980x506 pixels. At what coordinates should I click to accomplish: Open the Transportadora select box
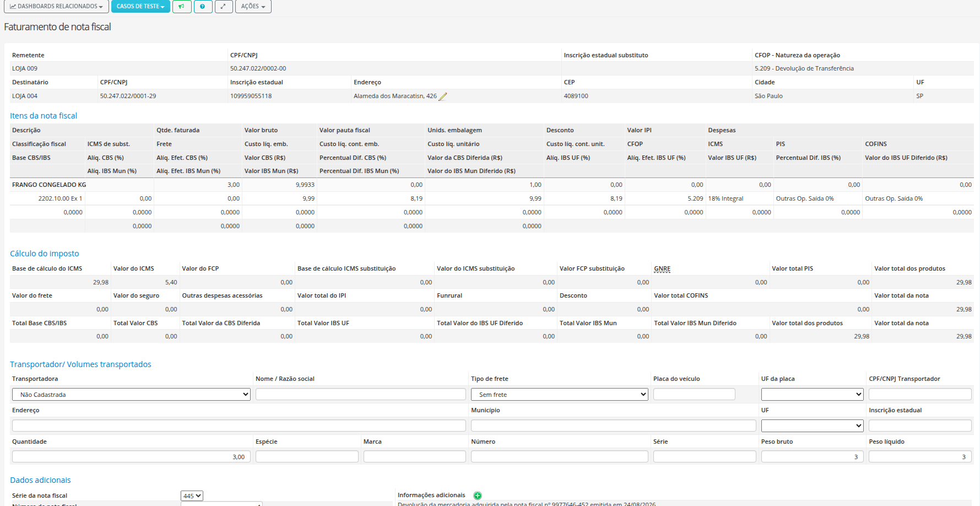(131, 395)
